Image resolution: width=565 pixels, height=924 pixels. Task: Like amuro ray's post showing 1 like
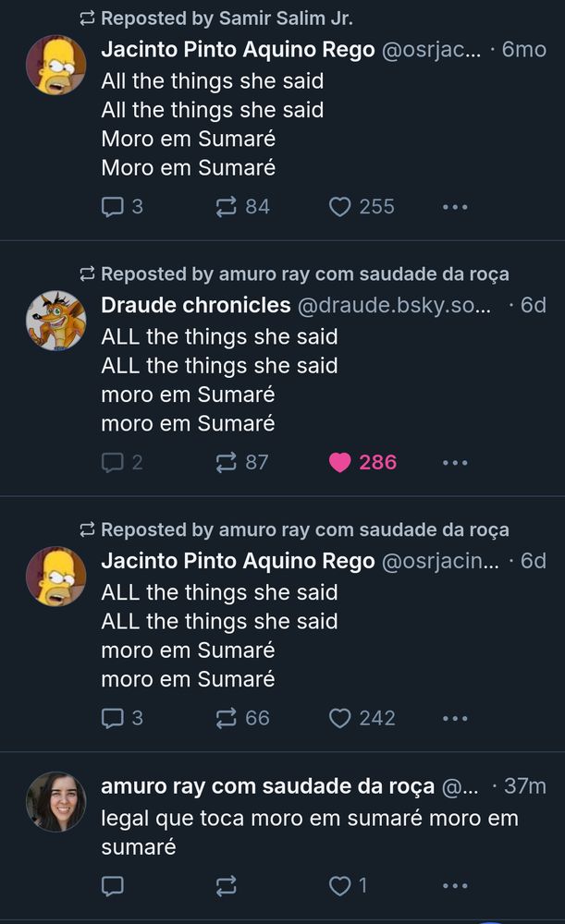coord(338,885)
